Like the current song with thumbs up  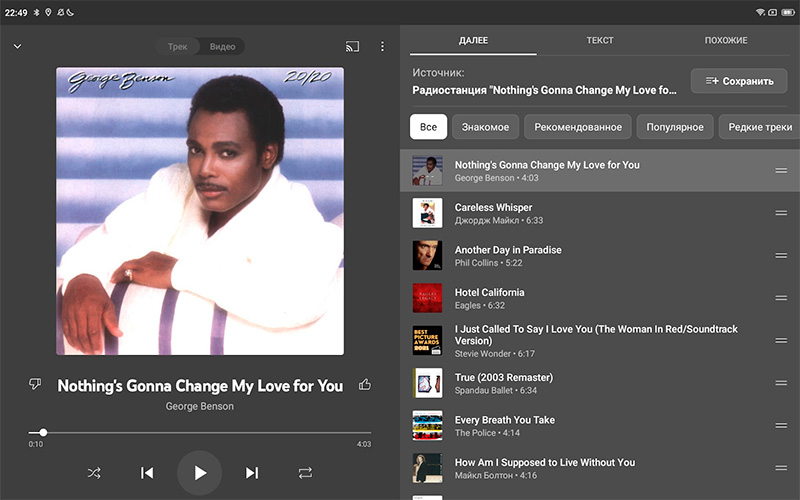point(365,385)
